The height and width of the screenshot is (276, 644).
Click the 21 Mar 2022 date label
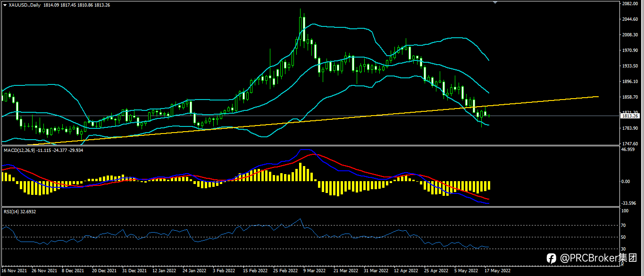345,271
